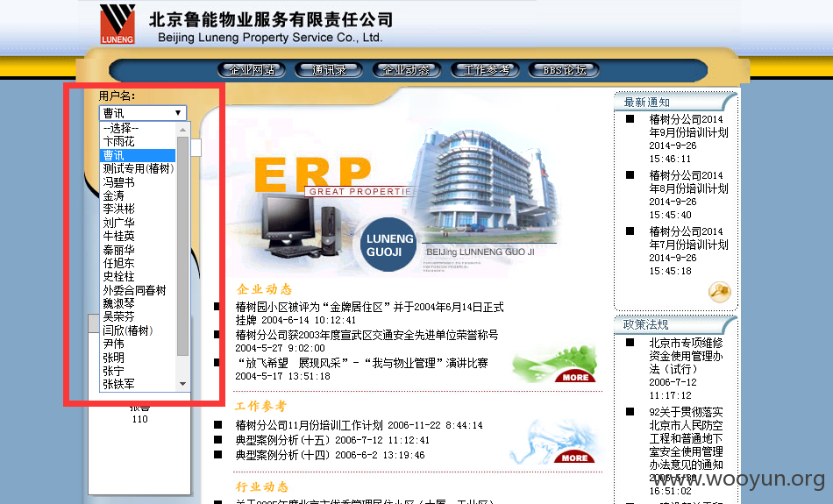Select 魏淑琴 from the username list
This screenshot has height=504, width=833.
[x=138, y=303]
